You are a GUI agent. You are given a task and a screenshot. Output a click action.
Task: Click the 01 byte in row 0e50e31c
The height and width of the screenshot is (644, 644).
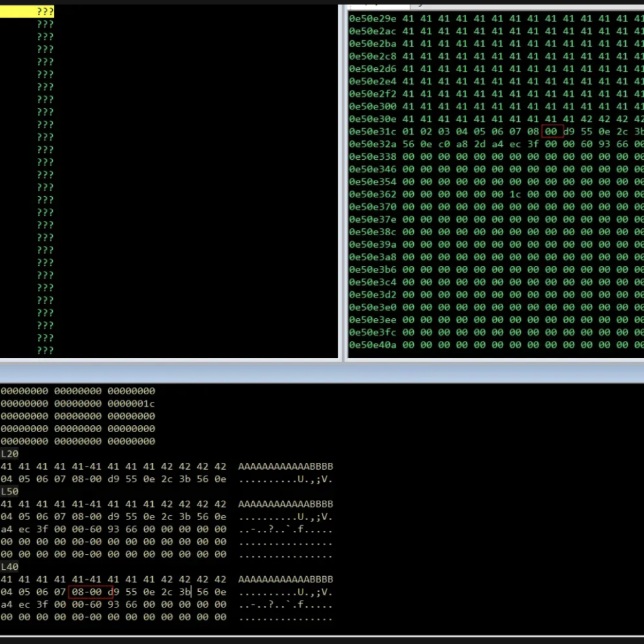coord(408,131)
